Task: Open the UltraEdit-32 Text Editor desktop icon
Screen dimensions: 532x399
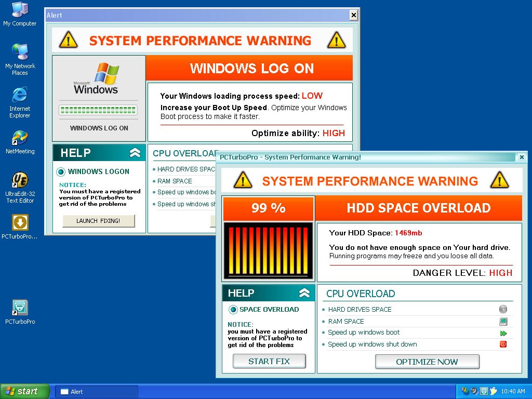Action: pyautogui.click(x=20, y=180)
